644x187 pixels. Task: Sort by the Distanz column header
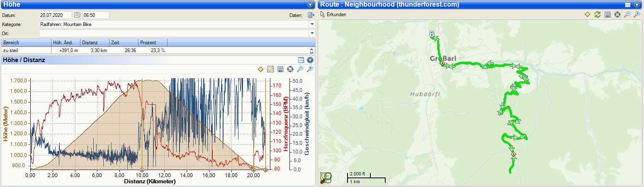click(95, 43)
